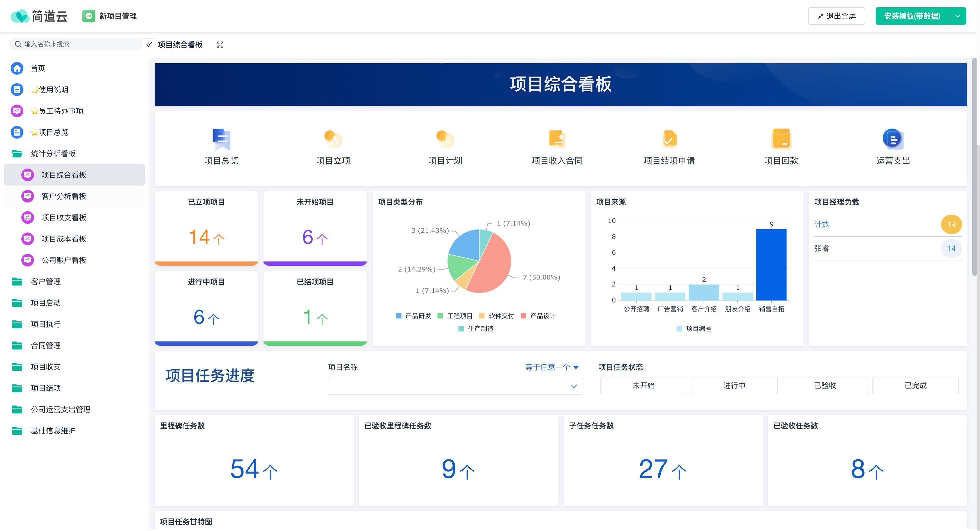Open the 项目回款 wallet icon

pyautogui.click(x=781, y=139)
